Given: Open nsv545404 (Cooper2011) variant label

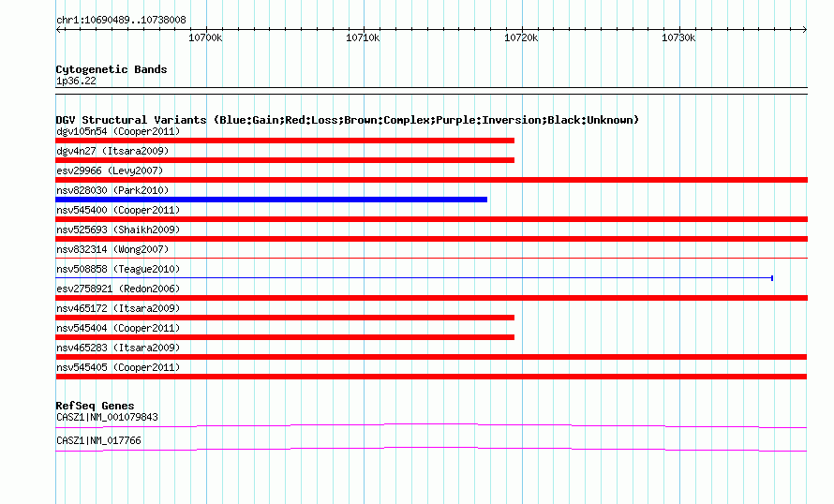Looking at the screenshot, I should pyautogui.click(x=118, y=328).
